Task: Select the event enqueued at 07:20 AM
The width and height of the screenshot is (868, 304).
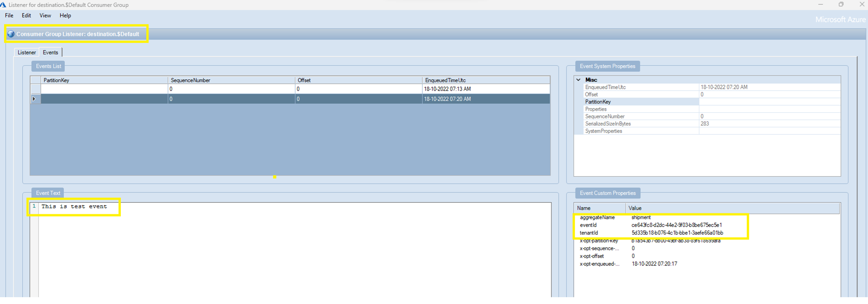Action: pos(295,99)
